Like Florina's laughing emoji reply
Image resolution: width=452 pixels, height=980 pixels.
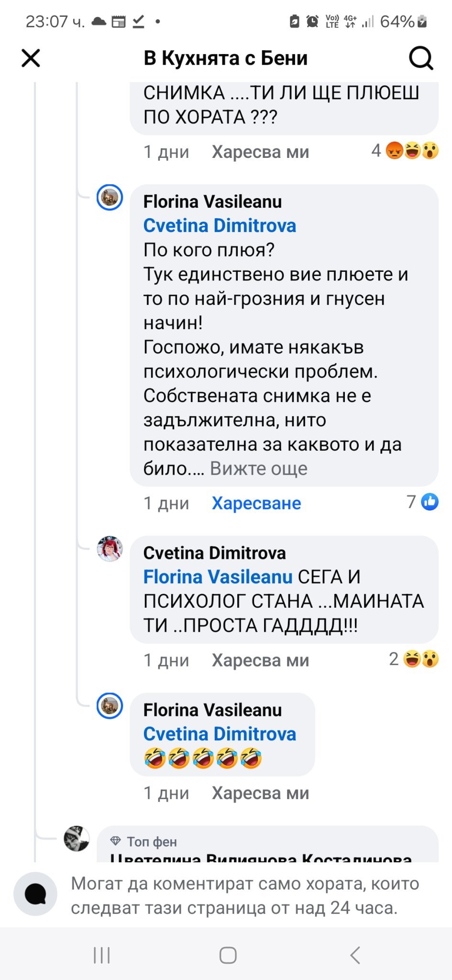(x=260, y=793)
